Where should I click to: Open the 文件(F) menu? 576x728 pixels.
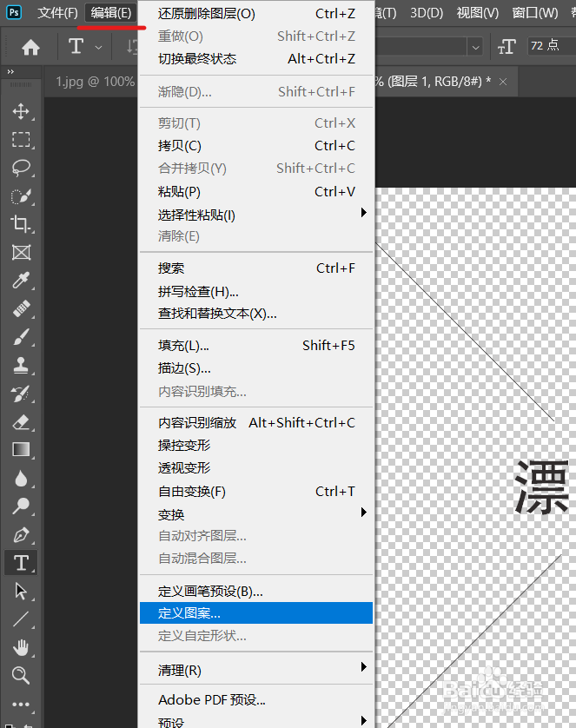(57, 12)
